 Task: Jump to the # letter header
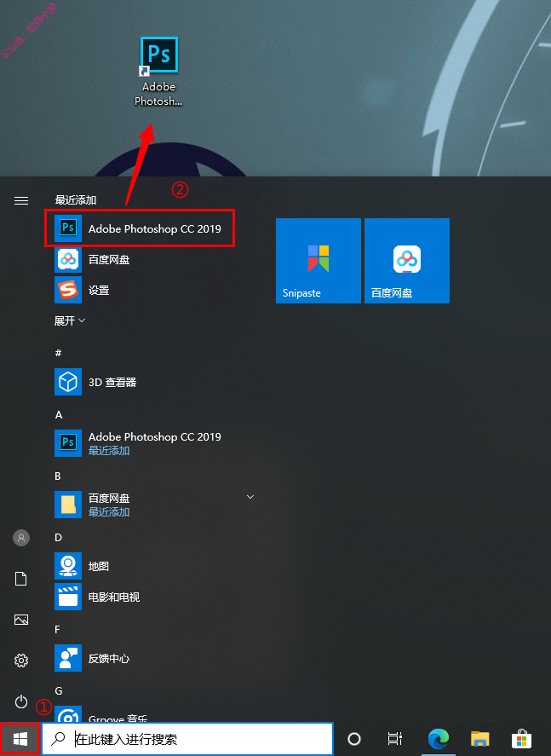coord(58,353)
